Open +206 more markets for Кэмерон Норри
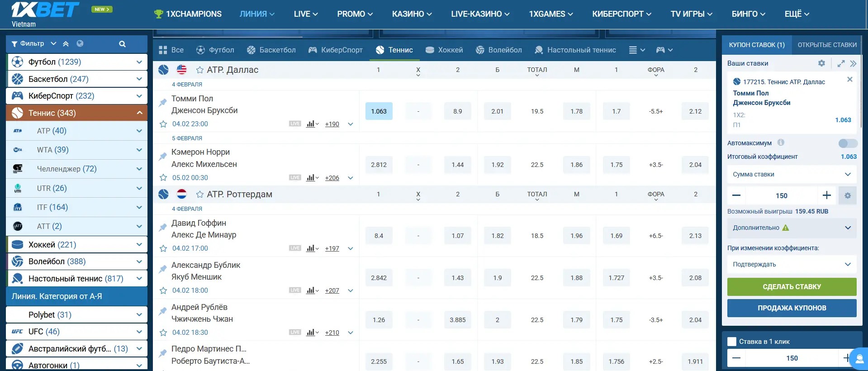This screenshot has width=868, height=371. click(332, 178)
